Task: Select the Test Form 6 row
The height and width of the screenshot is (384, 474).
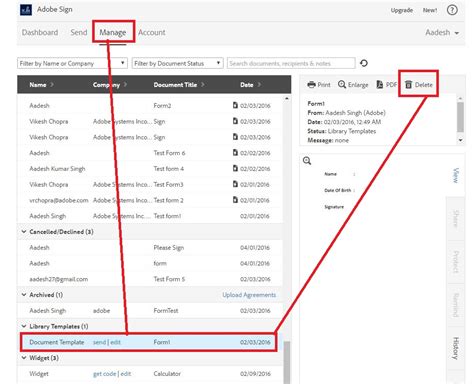Action: click(x=150, y=153)
